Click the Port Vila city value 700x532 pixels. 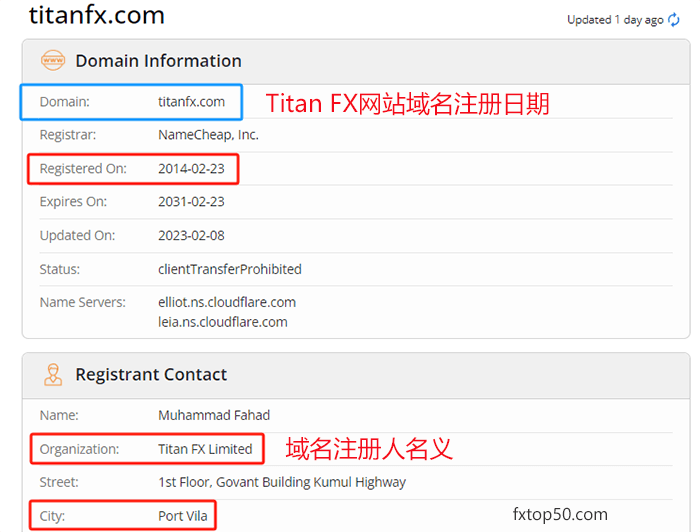click(x=183, y=516)
